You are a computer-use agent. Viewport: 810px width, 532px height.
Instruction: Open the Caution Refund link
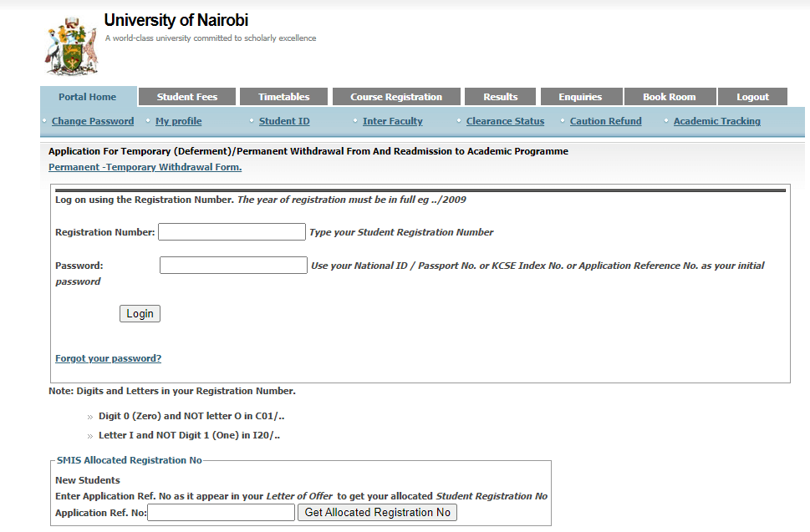(605, 121)
